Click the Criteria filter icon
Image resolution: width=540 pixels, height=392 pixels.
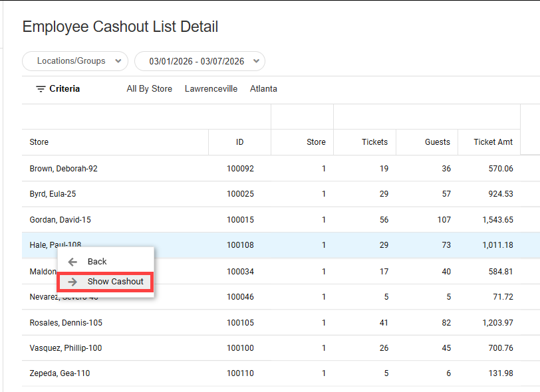41,89
